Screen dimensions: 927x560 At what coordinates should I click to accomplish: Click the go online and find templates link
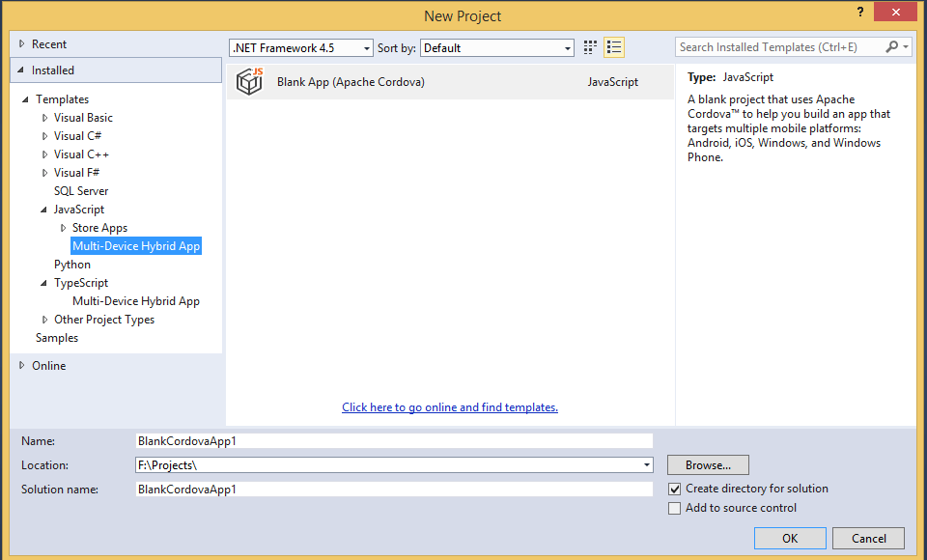(449, 406)
